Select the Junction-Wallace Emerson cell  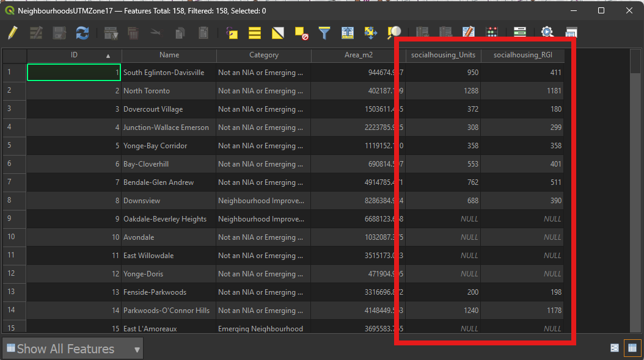(x=169, y=128)
